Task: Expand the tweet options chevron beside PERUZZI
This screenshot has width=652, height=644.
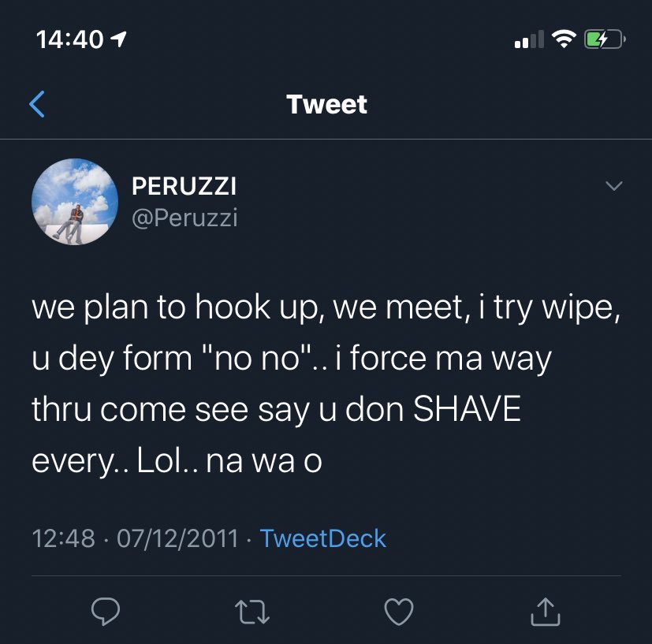Action: (x=613, y=185)
